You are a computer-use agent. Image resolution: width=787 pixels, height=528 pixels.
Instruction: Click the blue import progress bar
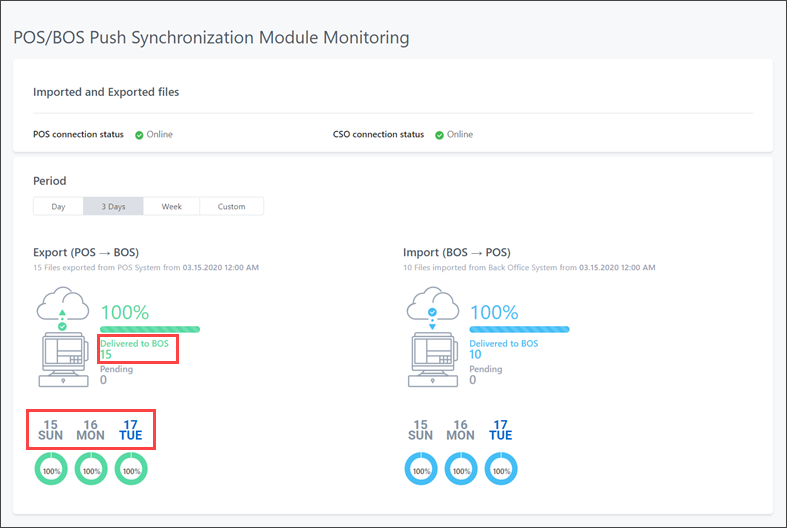(519, 329)
